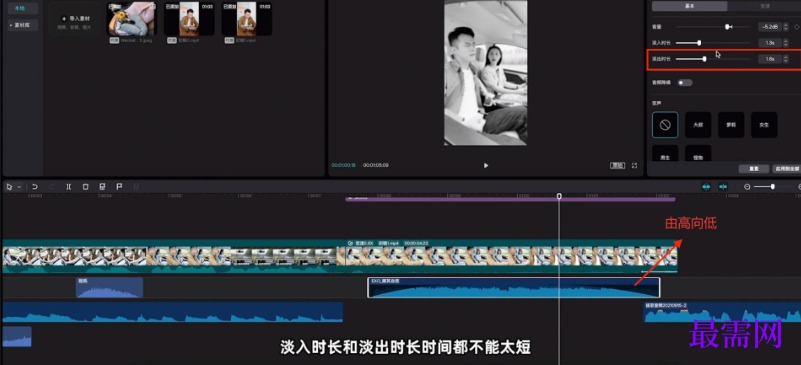Open the 本地 local media tab

coord(23,8)
